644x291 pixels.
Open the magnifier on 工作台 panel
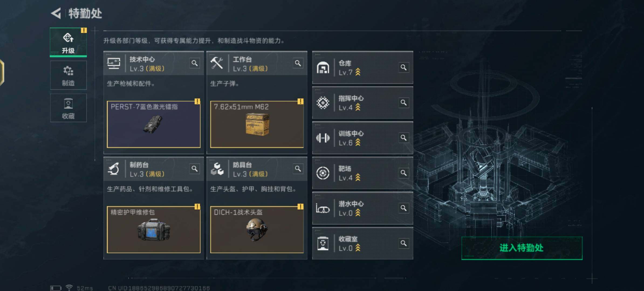click(298, 63)
